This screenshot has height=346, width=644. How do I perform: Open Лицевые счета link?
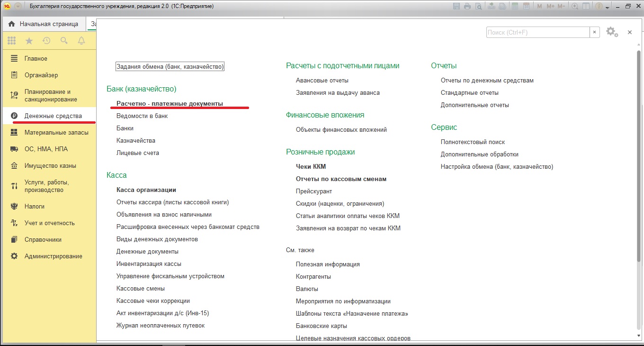(x=138, y=153)
